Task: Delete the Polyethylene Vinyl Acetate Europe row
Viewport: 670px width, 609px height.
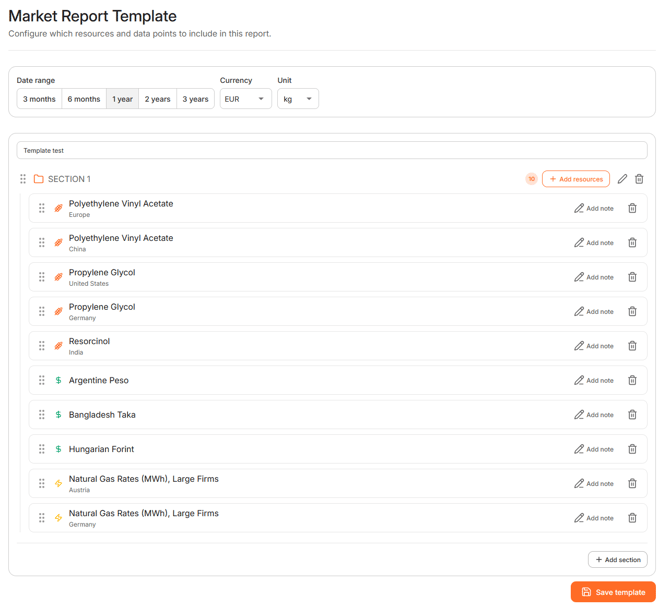Action: click(632, 208)
